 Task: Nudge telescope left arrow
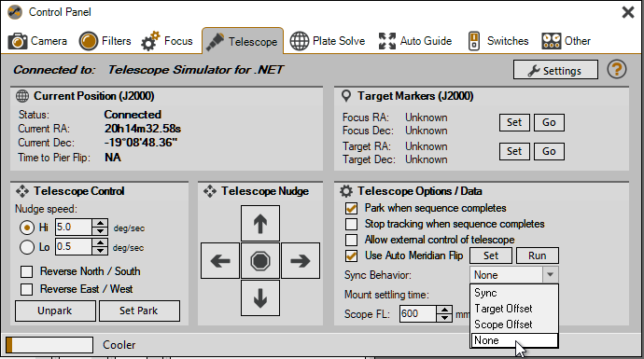tap(220, 261)
